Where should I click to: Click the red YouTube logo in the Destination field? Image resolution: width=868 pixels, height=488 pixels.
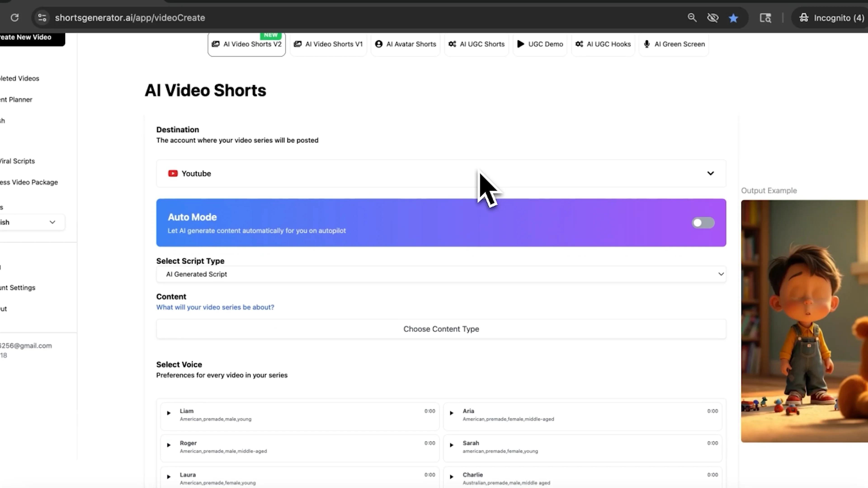click(173, 174)
